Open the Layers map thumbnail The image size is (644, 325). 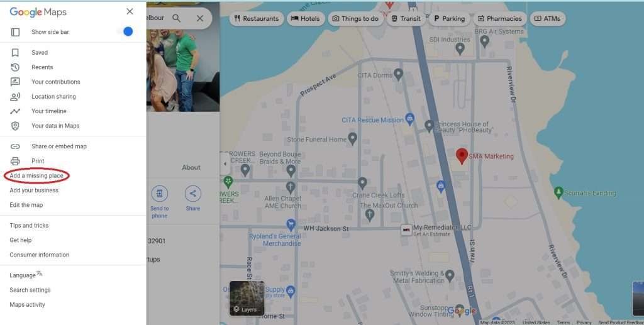[247, 299]
